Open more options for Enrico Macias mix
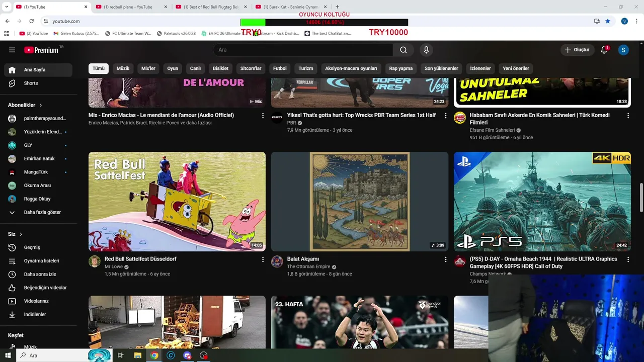Image resolution: width=644 pixels, height=362 pixels. 263,116
